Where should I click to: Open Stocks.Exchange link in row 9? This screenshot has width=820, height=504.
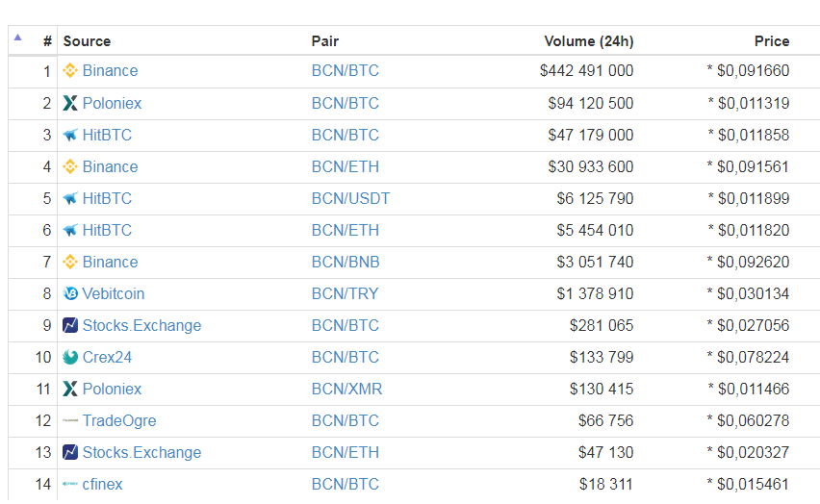click(141, 325)
